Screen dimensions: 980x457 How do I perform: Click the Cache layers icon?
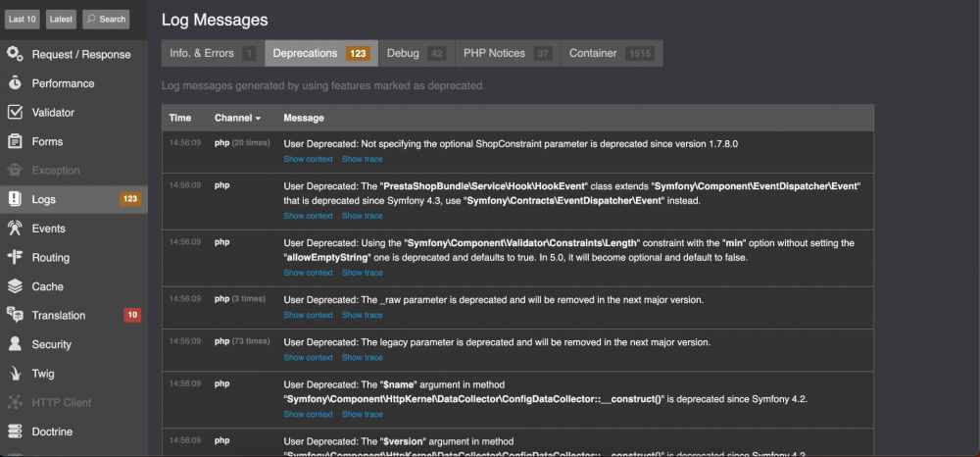[15, 286]
